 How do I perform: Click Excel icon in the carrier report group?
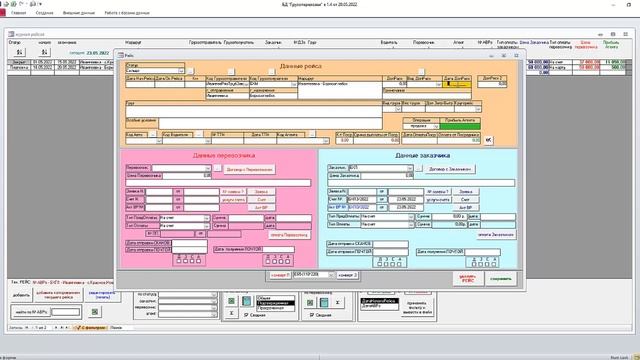pyautogui.click(x=310, y=302)
